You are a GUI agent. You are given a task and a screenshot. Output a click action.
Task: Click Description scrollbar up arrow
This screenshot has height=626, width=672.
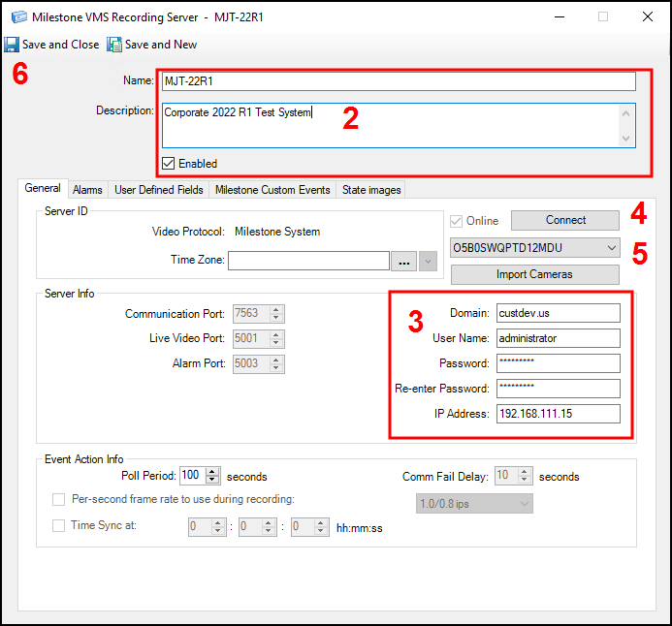tap(625, 113)
